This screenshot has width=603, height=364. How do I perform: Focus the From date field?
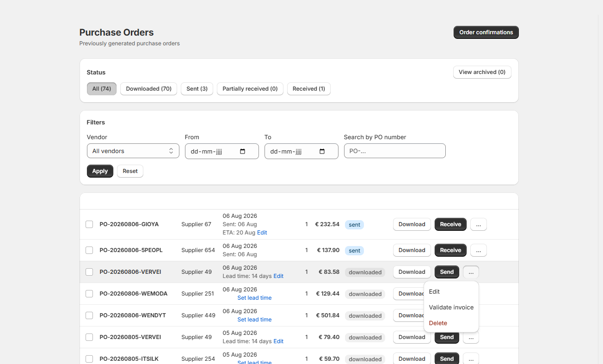[222, 151]
